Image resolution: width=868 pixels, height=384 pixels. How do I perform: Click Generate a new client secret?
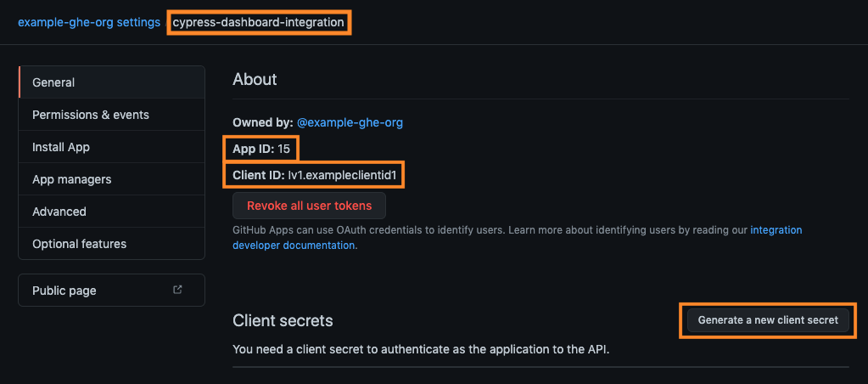click(x=767, y=320)
